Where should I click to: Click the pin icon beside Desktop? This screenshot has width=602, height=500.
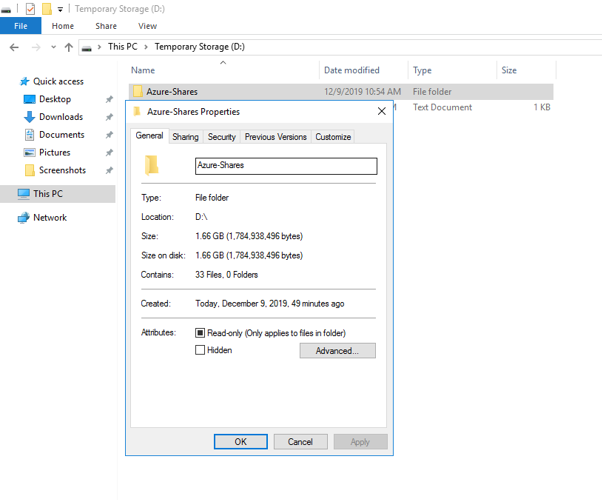[x=109, y=99]
